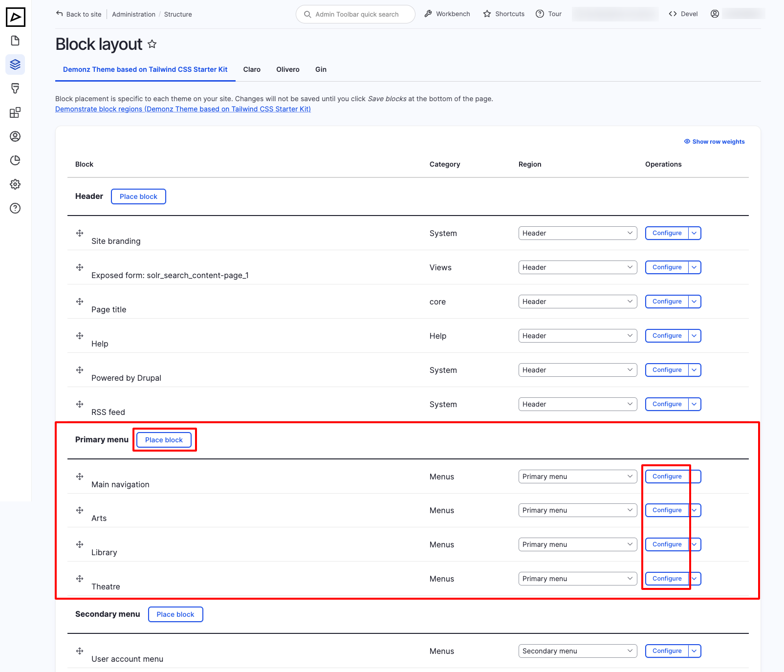Open the Appearance brush icon in sidebar
This screenshot has height=672, width=784.
pyautogui.click(x=15, y=88)
